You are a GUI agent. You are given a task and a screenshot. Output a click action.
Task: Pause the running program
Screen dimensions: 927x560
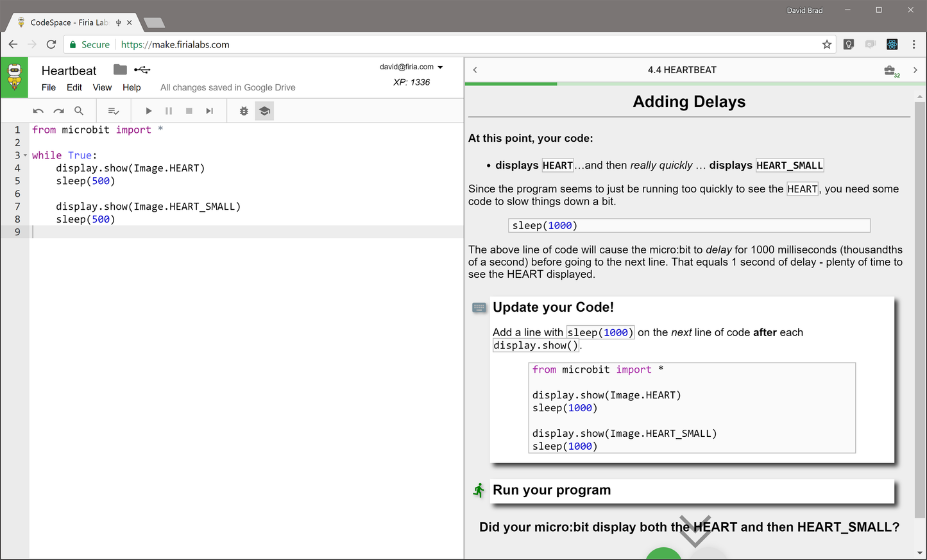point(169,110)
